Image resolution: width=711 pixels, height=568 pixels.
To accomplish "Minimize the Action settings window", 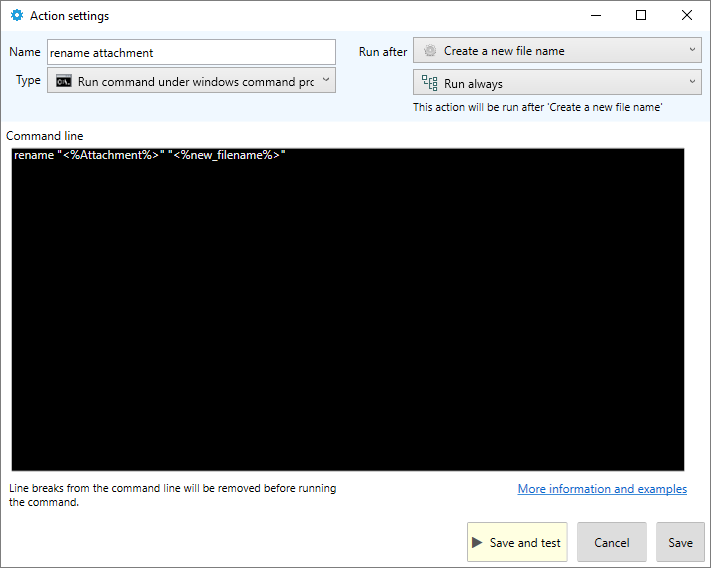I will click(596, 15).
